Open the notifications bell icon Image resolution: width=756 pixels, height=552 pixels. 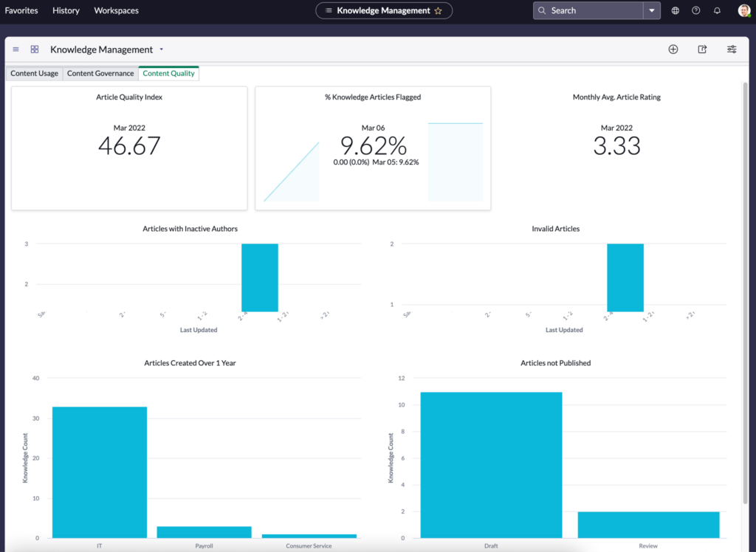tap(716, 10)
